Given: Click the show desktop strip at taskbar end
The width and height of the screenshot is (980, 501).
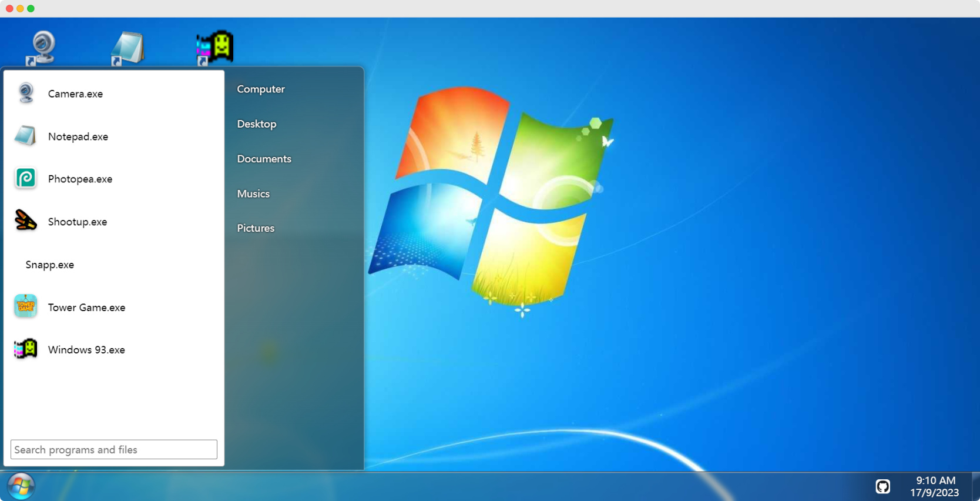Looking at the screenshot, I should coord(976,486).
